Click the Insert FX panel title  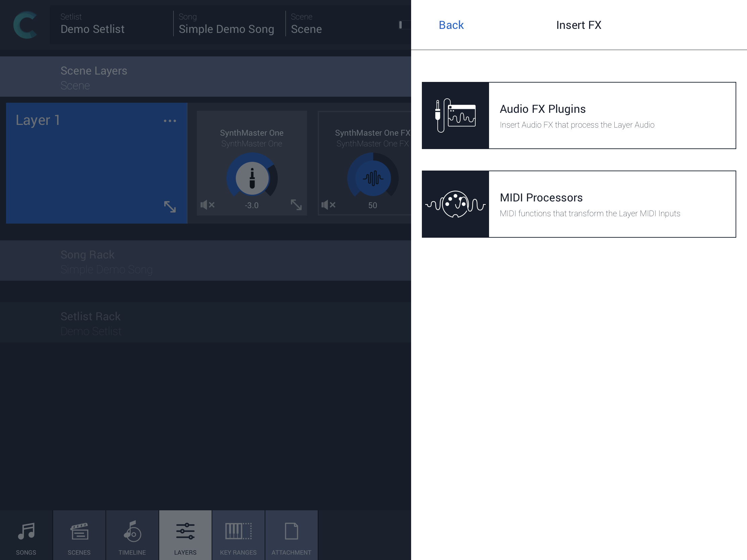(578, 25)
